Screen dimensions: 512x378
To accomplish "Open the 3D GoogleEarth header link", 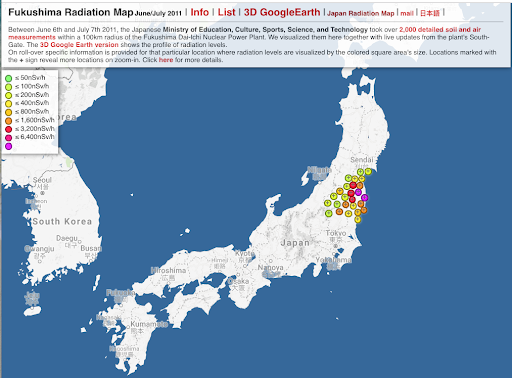I will (282, 12).
